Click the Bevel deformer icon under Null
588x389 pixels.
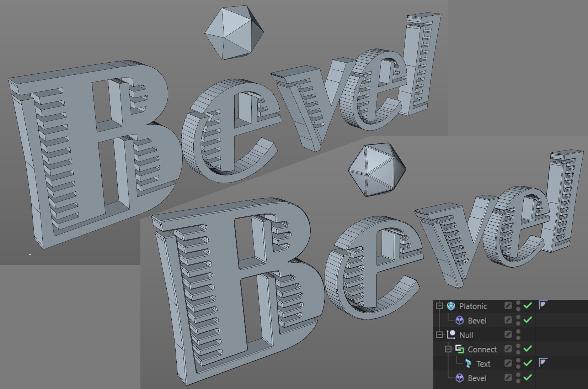[x=460, y=378]
